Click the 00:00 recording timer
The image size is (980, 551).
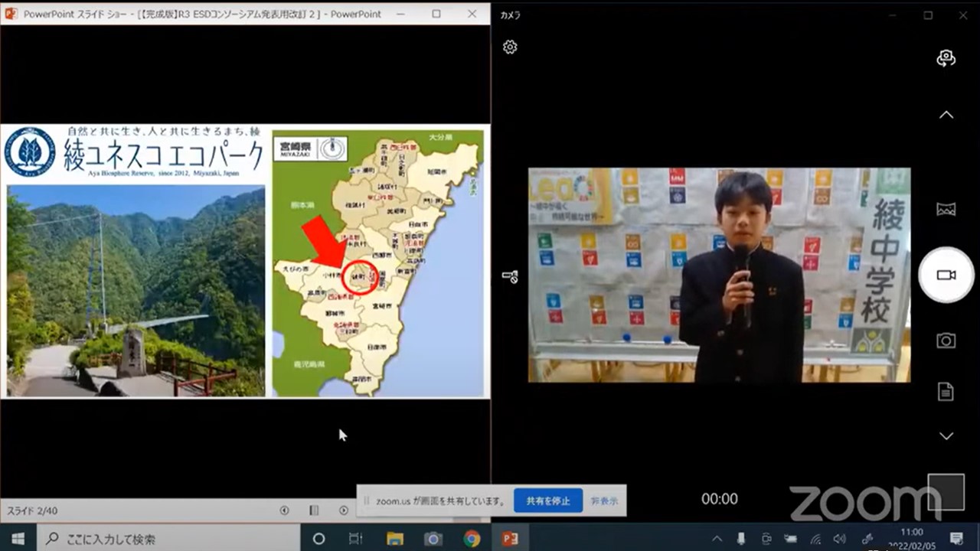tap(720, 499)
